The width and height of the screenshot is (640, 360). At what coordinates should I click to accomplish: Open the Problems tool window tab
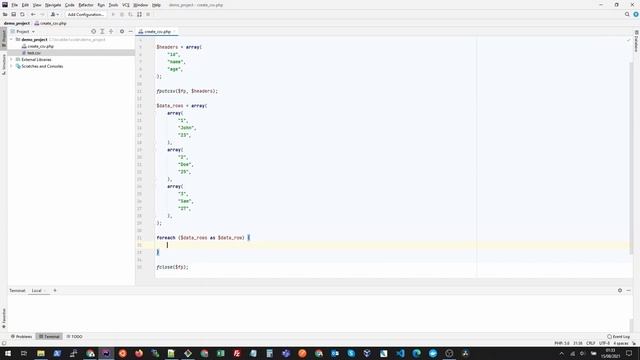tap(21, 337)
